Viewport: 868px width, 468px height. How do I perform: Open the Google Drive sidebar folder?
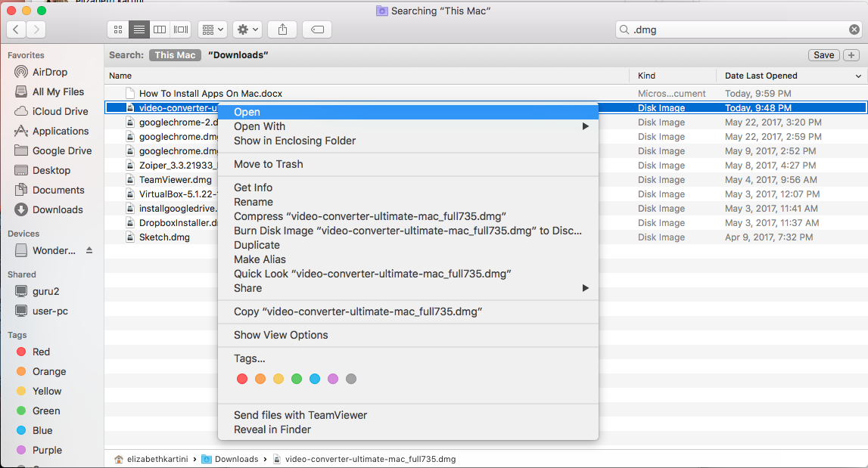point(61,150)
